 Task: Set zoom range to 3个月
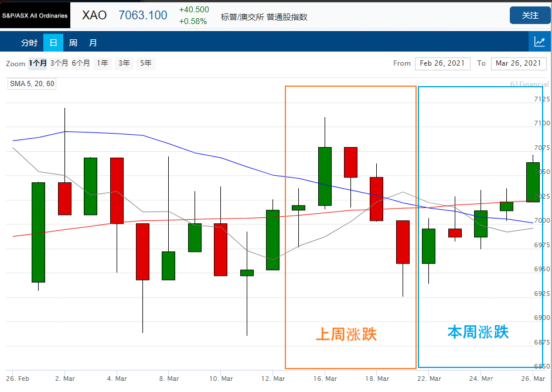coord(59,63)
